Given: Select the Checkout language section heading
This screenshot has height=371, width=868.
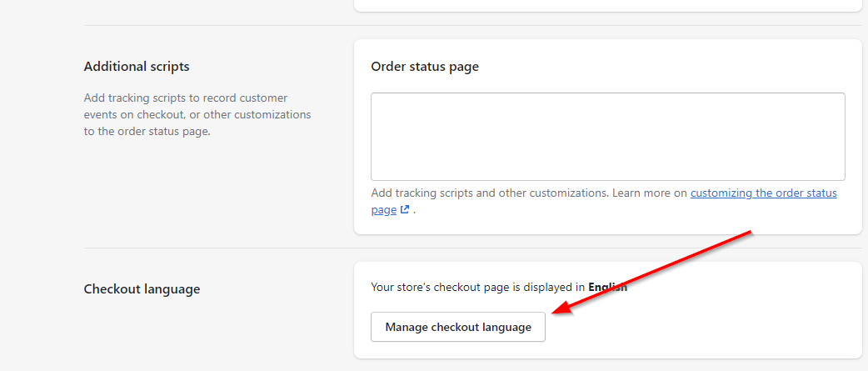Looking at the screenshot, I should pyautogui.click(x=142, y=289).
